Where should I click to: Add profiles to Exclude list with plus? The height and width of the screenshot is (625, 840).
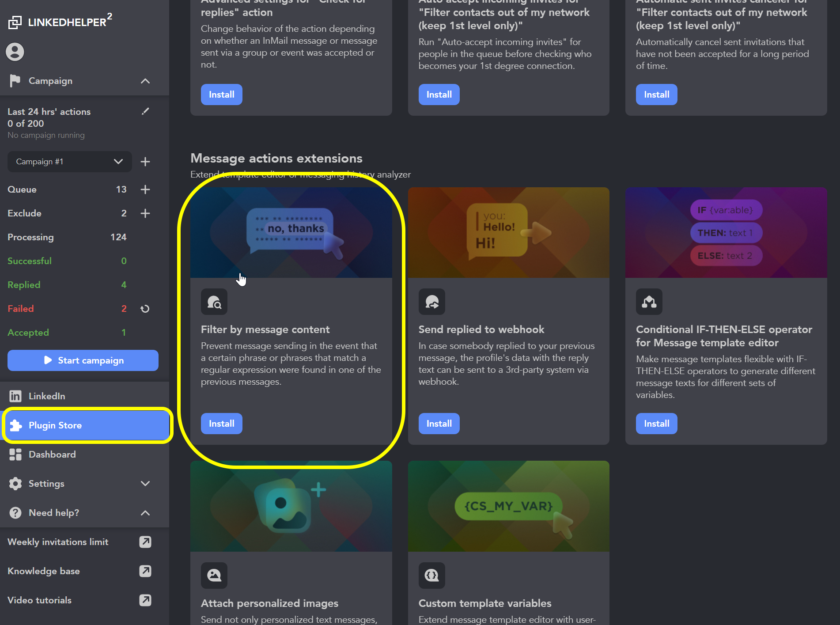(x=145, y=213)
